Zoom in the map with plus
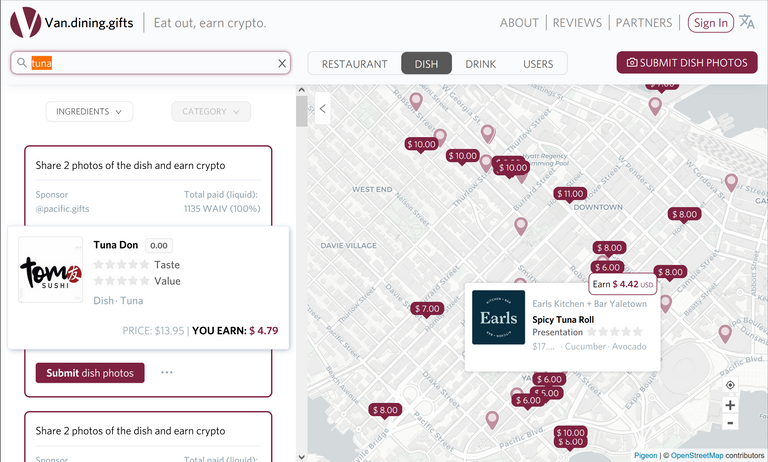This screenshot has height=462, width=768. (x=730, y=405)
